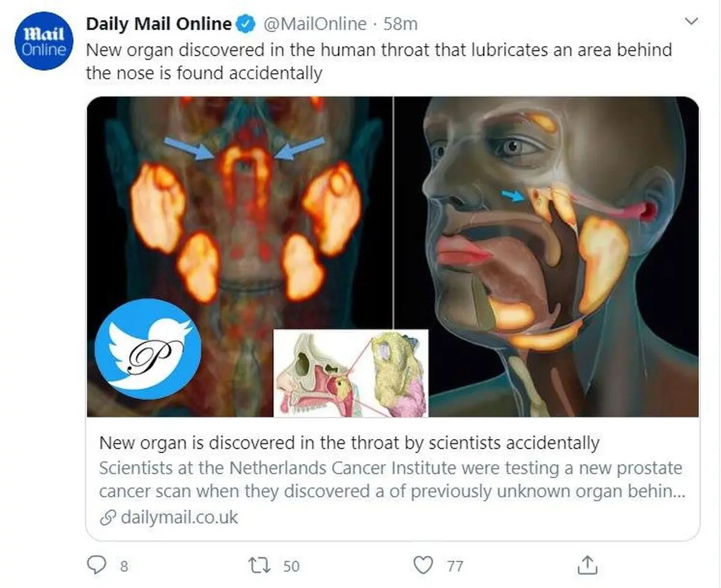Open article headline 'New organ is discovered'

(349, 443)
